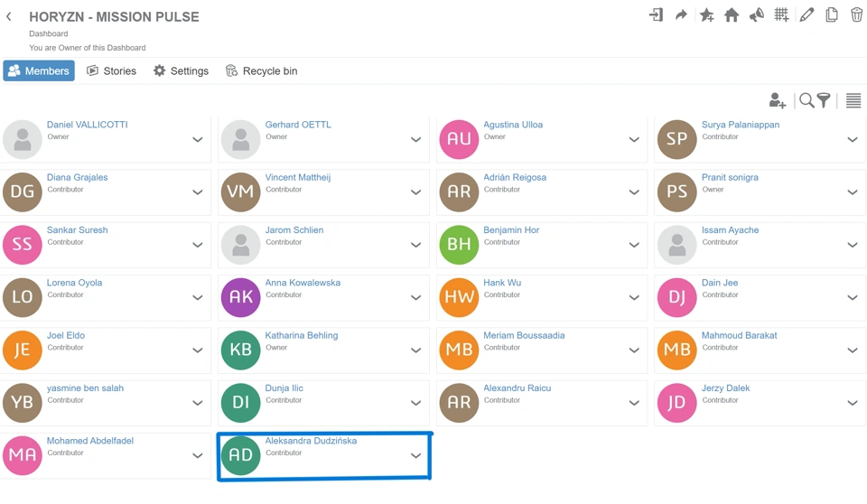Click the filter funnel icon
Viewport: 867px width, 504px height.
824,100
